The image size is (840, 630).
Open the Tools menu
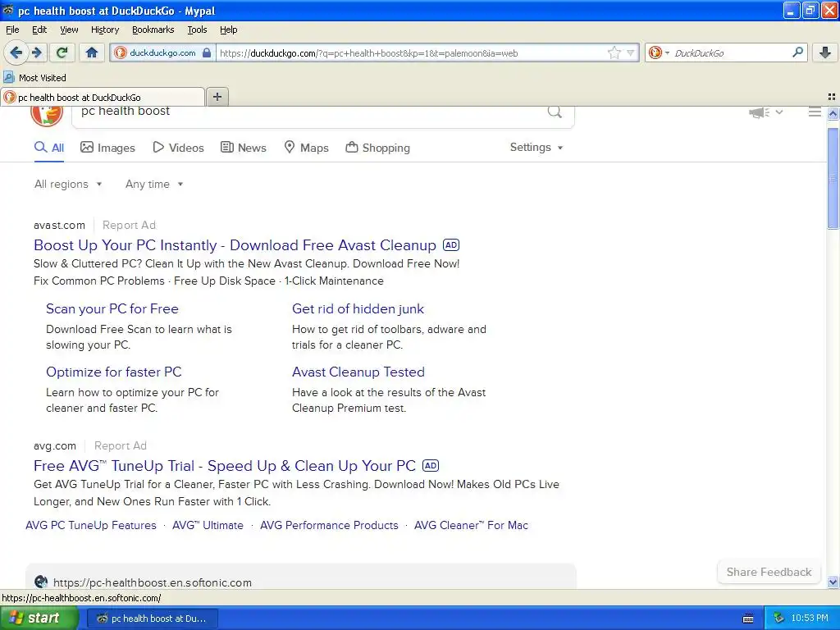pyautogui.click(x=197, y=30)
